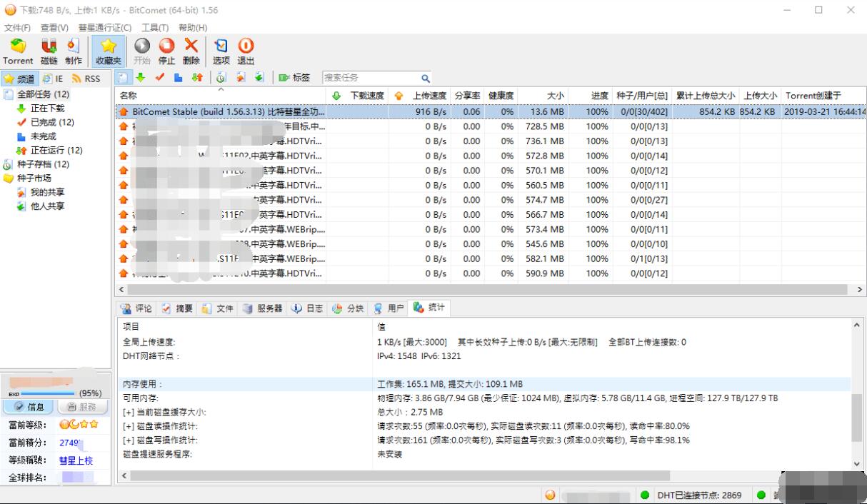Open the 彗星通行证(C) menu
867x504 pixels.
105,28
